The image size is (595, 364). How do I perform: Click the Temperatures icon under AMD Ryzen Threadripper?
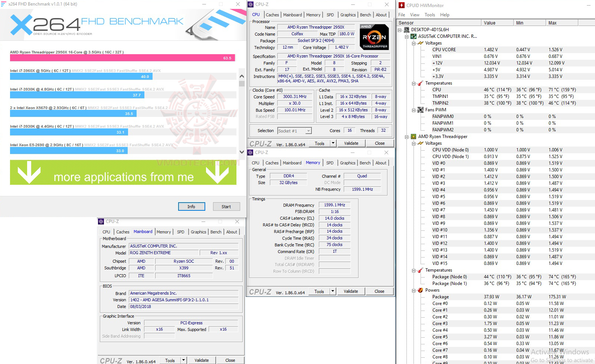[421, 270]
